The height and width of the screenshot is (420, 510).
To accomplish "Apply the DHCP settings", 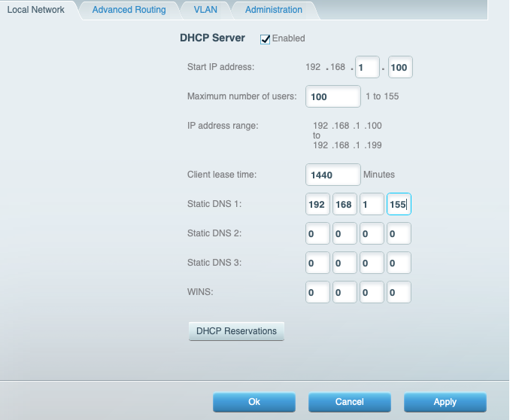I will pos(445,402).
